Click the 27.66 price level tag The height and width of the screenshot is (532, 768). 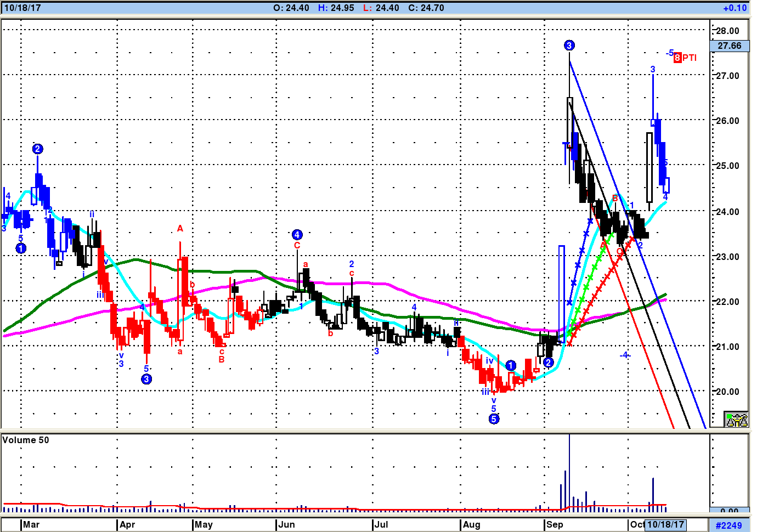[729, 46]
